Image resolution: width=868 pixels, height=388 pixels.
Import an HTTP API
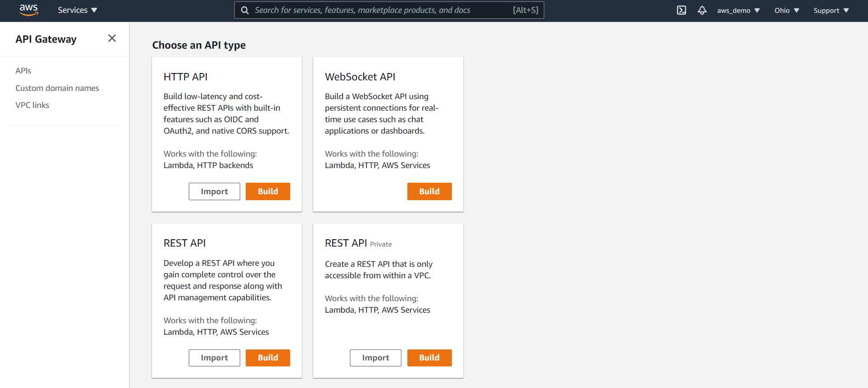tap(214, 191)
